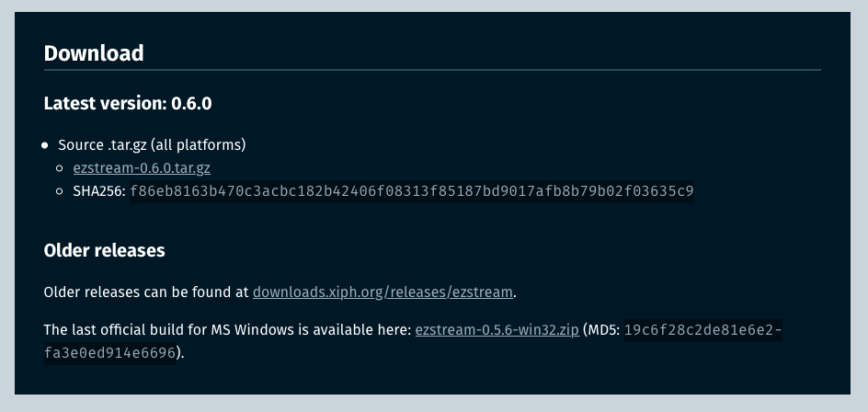The image size is (868, 412).
Task: Click the words "is available here:"
Action: pyautogui.click(x=362, y=329)
